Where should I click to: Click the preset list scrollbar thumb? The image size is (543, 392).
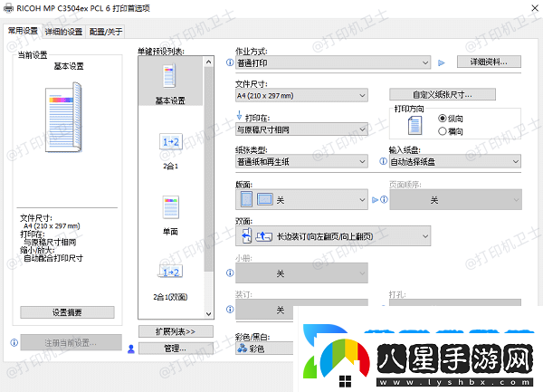click(208, 169)
